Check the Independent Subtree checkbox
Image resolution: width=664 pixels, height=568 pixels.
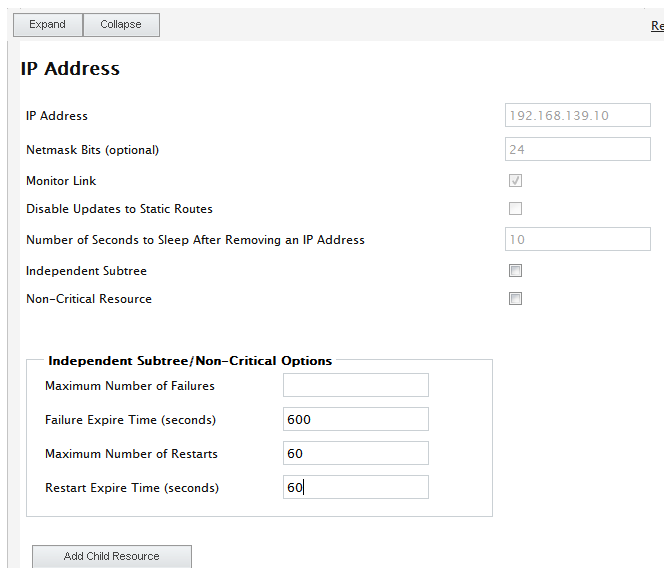tap(515, 271)
